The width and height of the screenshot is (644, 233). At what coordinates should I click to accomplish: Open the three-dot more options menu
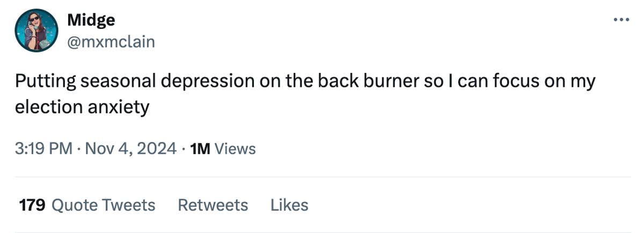click(x=620, y=20)
